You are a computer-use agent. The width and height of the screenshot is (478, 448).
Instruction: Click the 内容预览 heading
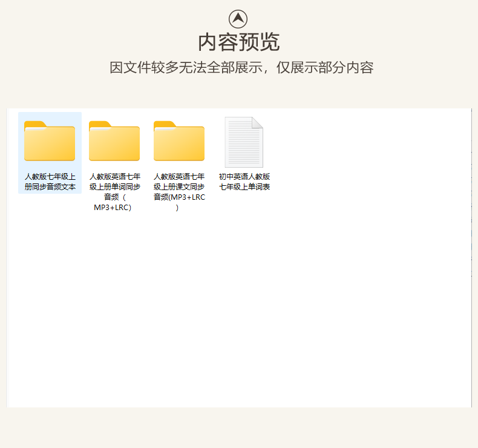click(x=238, y=42)
